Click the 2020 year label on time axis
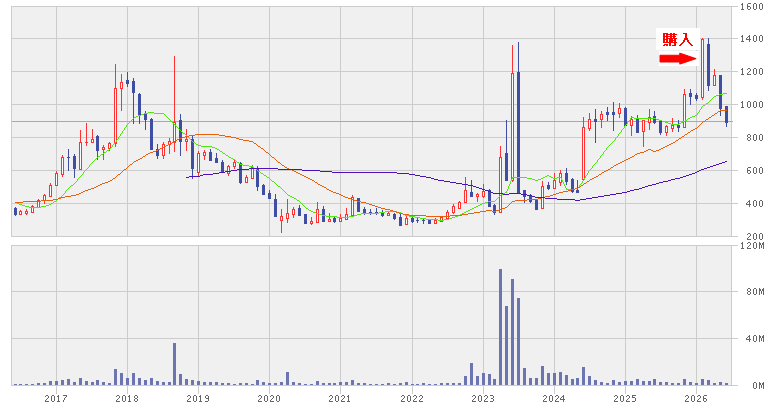The image size is (766, 403). point(269,399)
